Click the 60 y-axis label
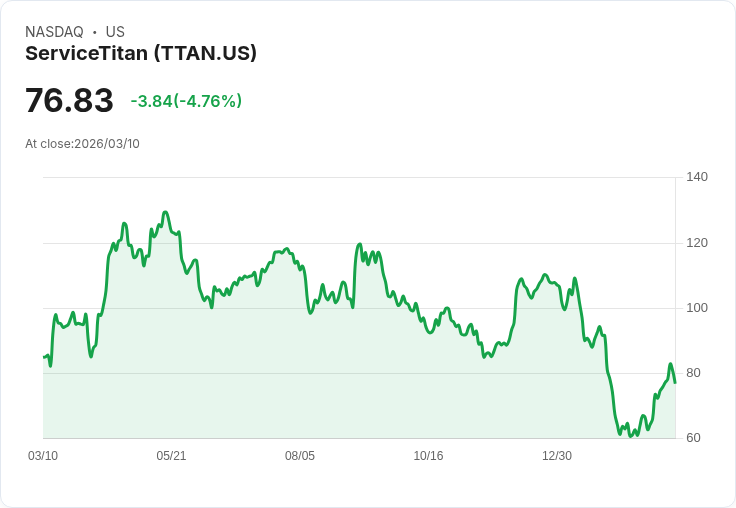Image resolution: width=736 pixels, height=508 pixels. (693, 438)
